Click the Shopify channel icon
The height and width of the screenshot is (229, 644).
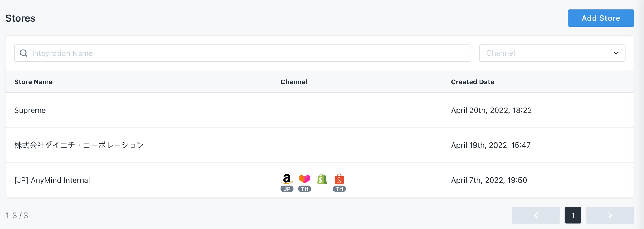pos(322,179)
